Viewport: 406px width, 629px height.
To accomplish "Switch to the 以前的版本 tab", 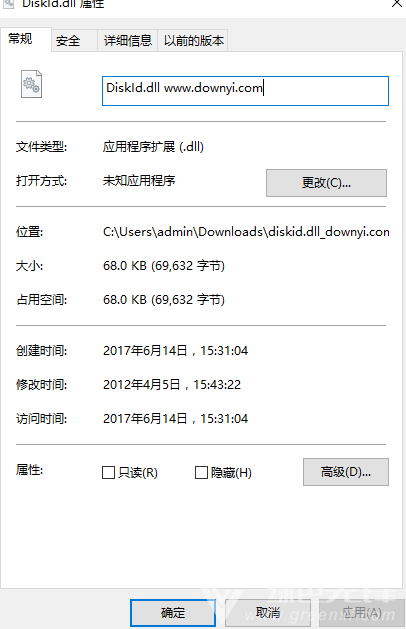I will [193, 41].
